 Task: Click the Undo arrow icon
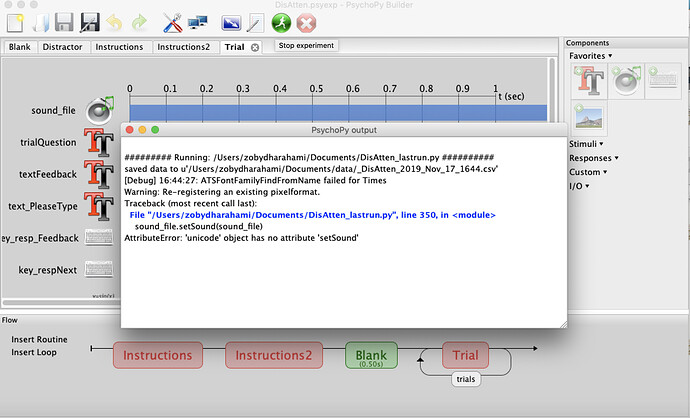(114, 22)
